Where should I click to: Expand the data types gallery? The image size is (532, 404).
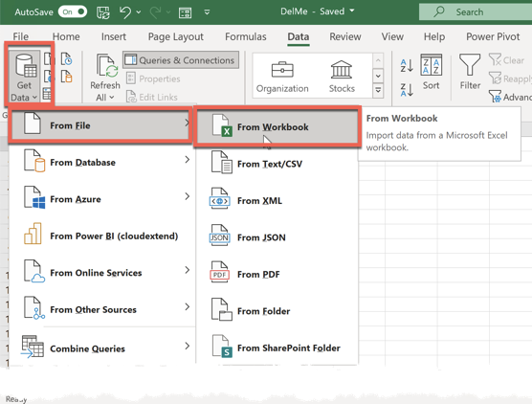(x=378, y=91)
